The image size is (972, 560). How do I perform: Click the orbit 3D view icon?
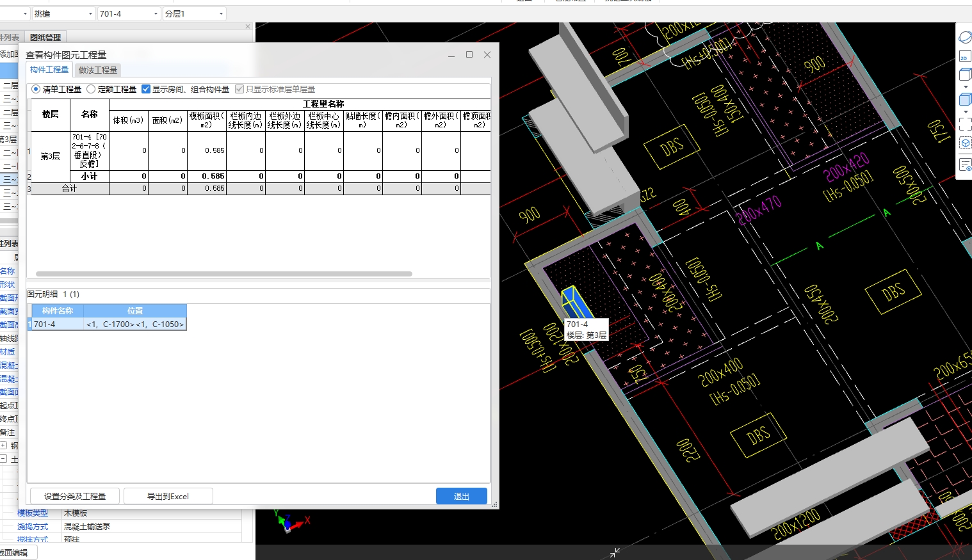point(964,38)
